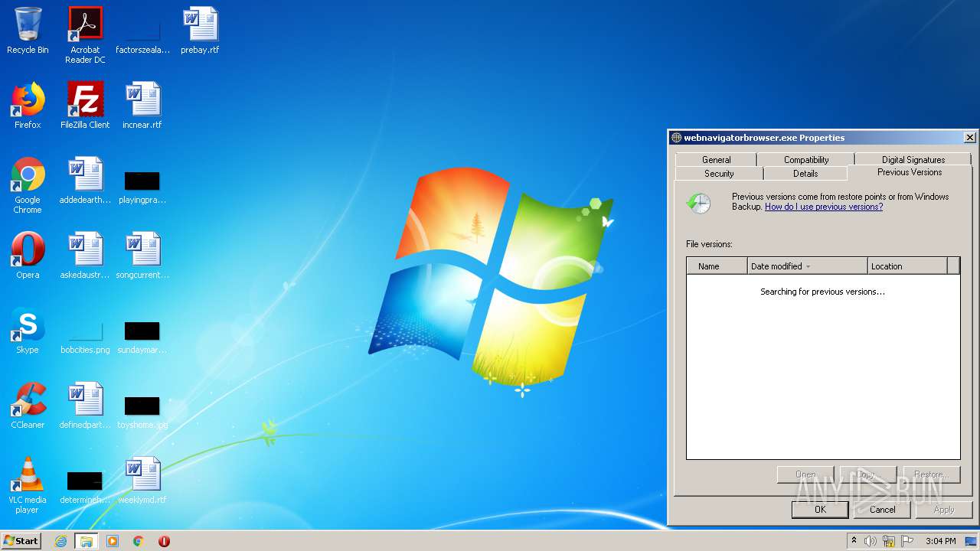The image size is (980, 551).
Task: Open the volume speaker tray icon
Action: (871, 541)
